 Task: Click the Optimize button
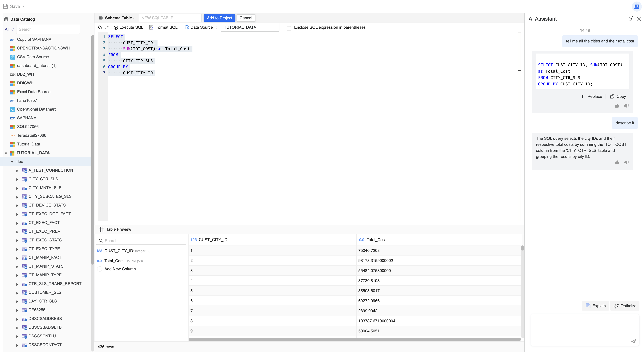625,306
